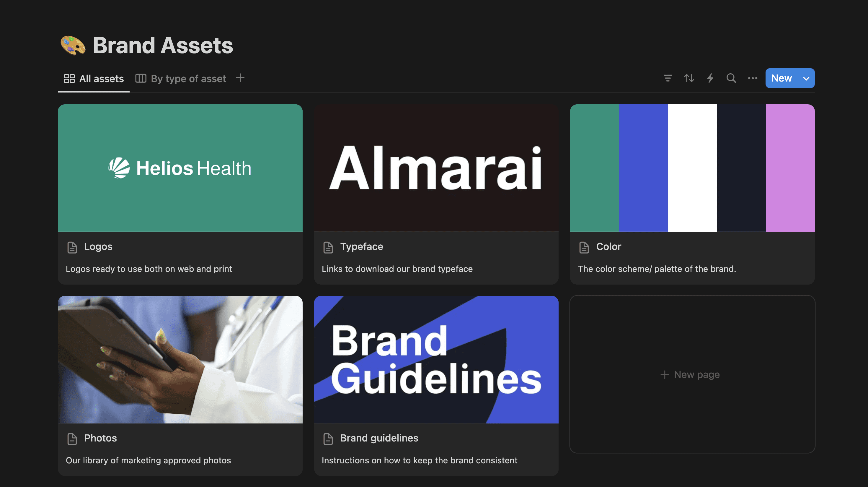Viewport: 868px width, 487px height.
Task: Click the white color stripe
Action: (692, 168)
